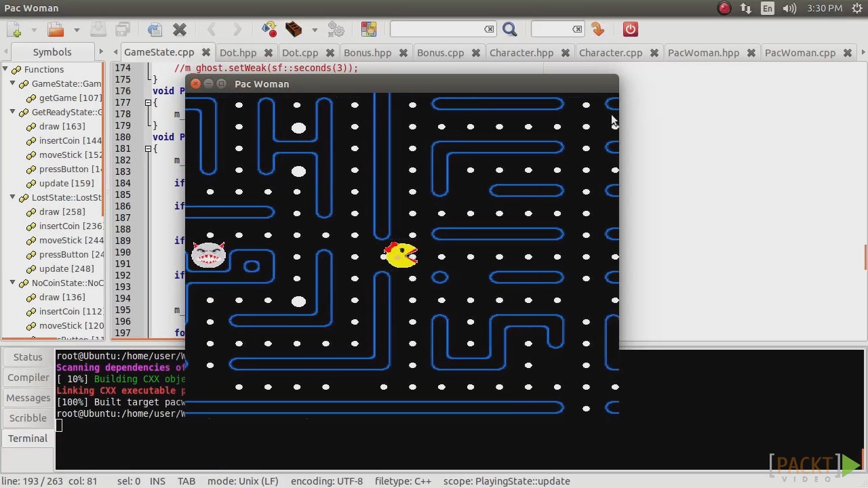Switch to the Bonus.hpp tab
The width and height of the screenshot is (868, 488).
tap(368, 52)
